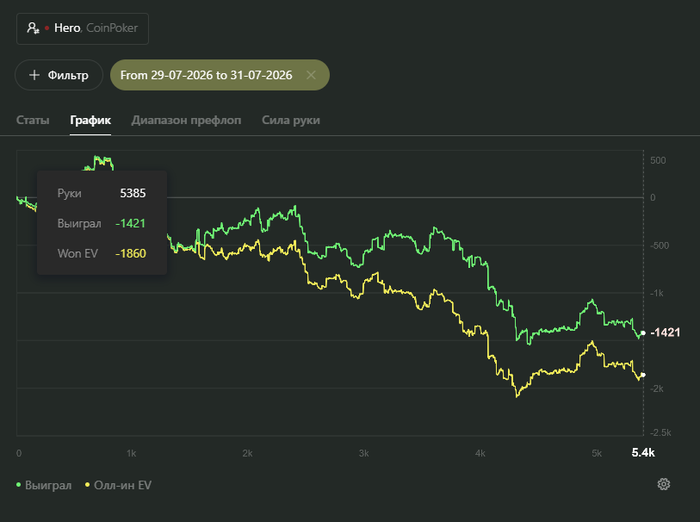Click the plus icon in Фильтр button
Image resolution: width=700 pixels, height=522 pixels.
click(x=34, y=75)
